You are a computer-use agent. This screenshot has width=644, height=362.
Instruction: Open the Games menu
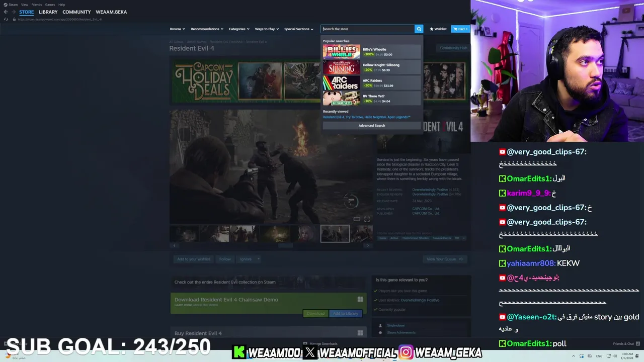(50, 5)
